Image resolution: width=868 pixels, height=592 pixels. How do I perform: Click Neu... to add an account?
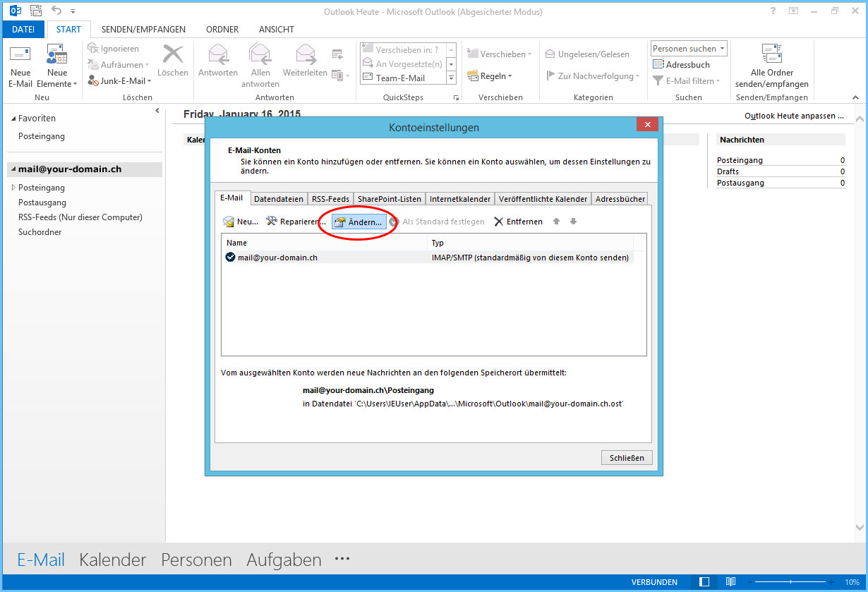click(x=241, y=222)
